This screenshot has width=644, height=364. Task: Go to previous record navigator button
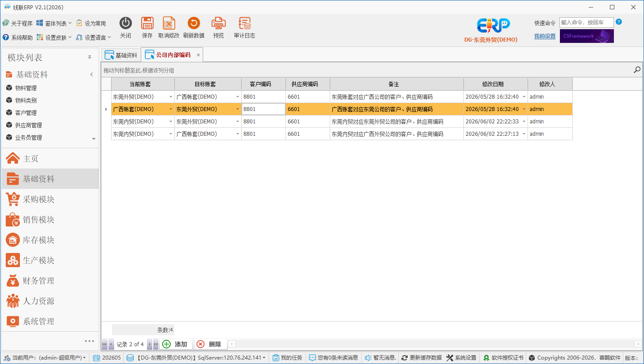pos(111,344)
